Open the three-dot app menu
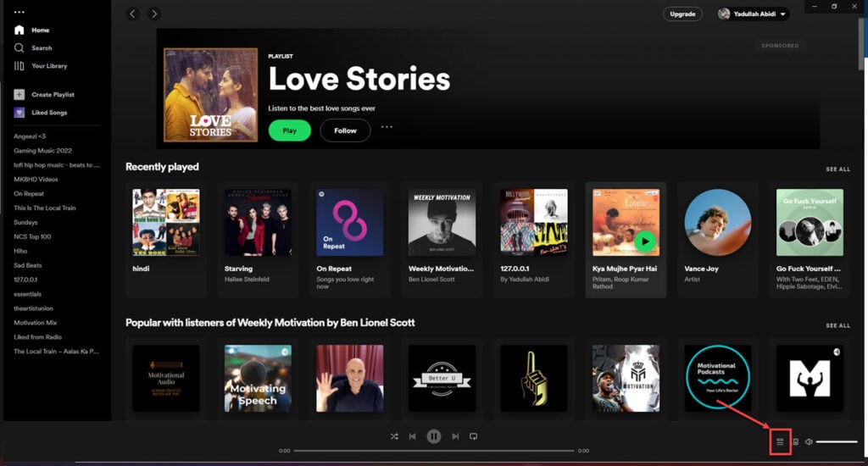Screen dimensions: 868x466 tap(19, 12)
